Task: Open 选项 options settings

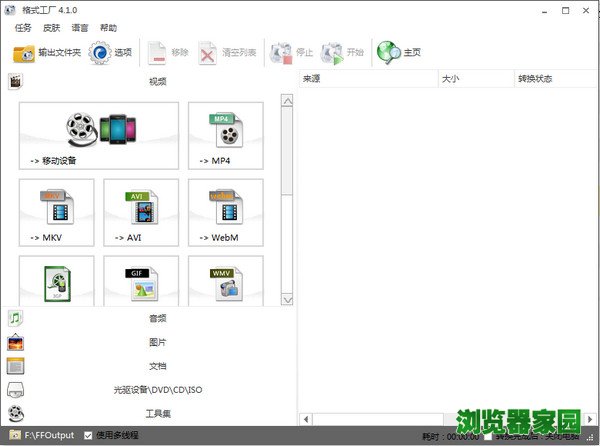Action: tap(110, 53)
